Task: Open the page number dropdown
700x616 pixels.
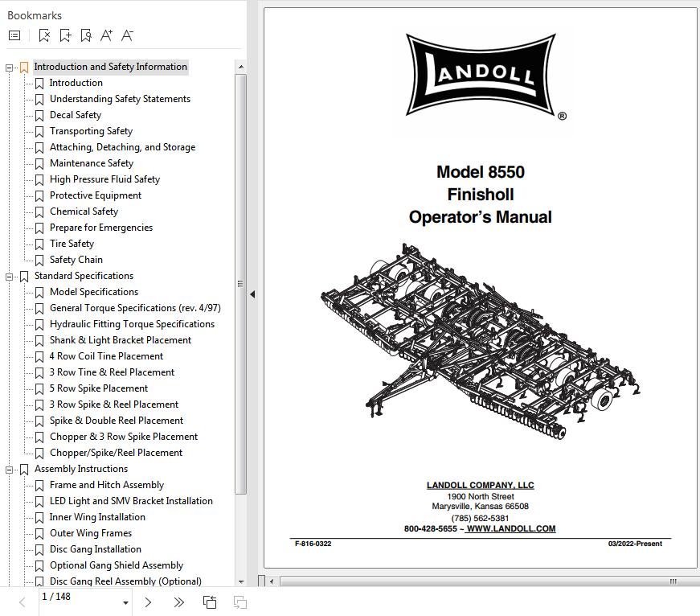Action: (126, 602)
